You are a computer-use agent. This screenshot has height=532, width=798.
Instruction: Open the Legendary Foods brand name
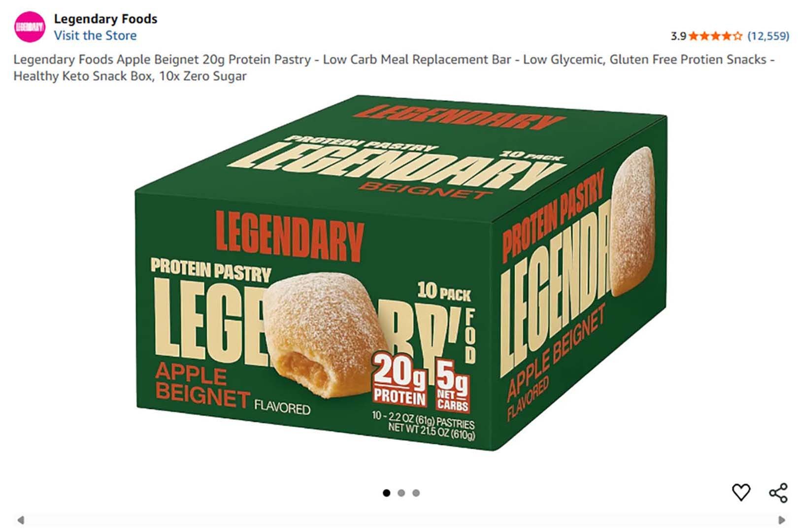click(105, 19)
